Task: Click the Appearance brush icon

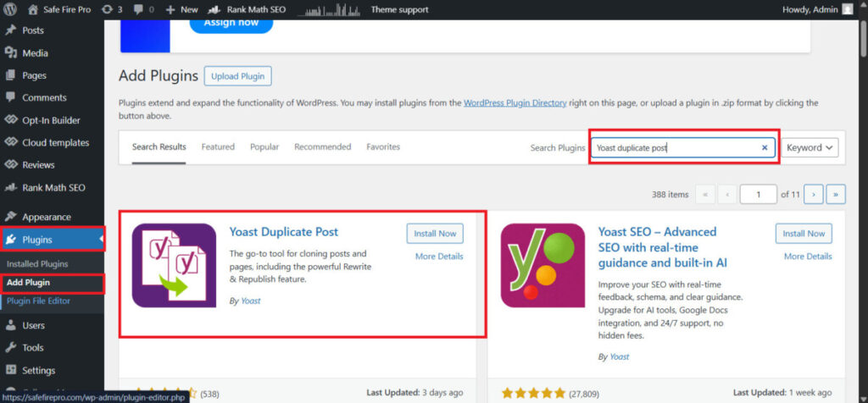Action: [x=10, y=217]
